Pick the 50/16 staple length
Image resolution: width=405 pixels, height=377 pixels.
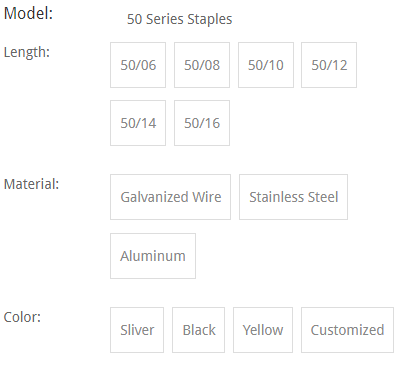click(202, 123)
